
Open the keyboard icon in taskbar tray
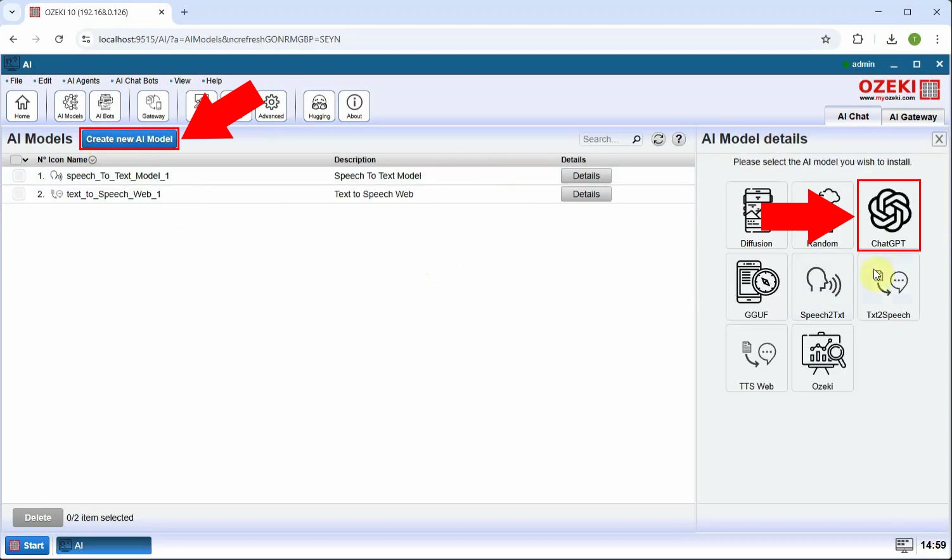[x=904, y=545]
